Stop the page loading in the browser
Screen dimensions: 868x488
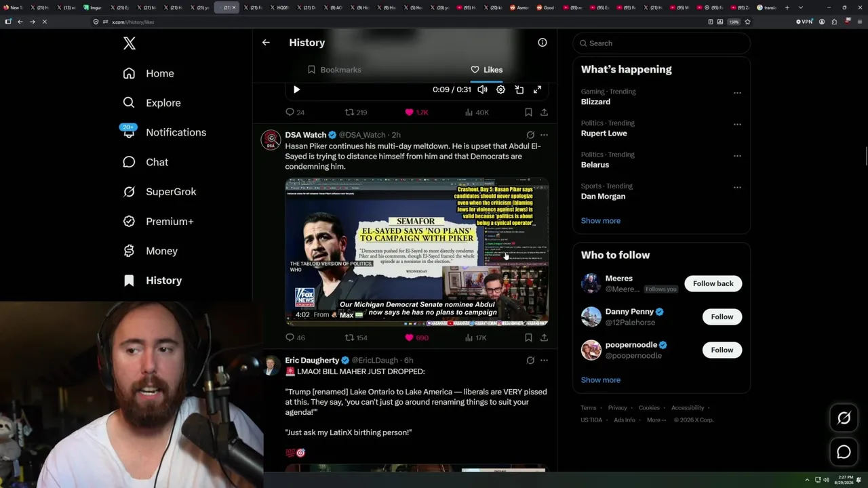[x=44, y=22]
